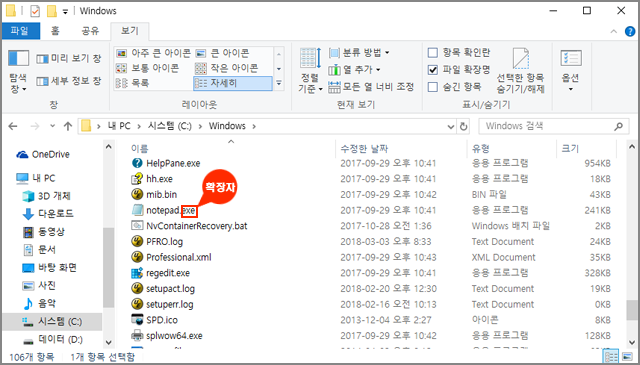Open recent locations dropdown arrow
The height and width of the screenshot is (365, 640).
click(52, 126)
